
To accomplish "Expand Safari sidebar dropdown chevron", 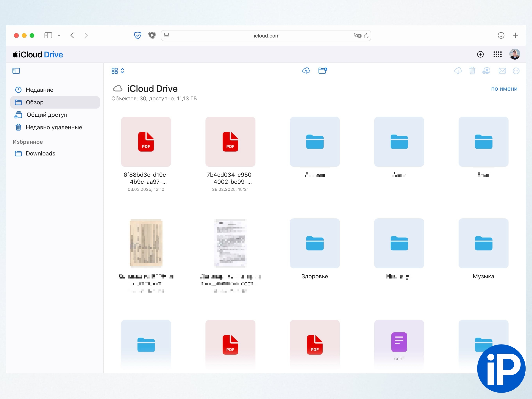I will pos(59,36).
